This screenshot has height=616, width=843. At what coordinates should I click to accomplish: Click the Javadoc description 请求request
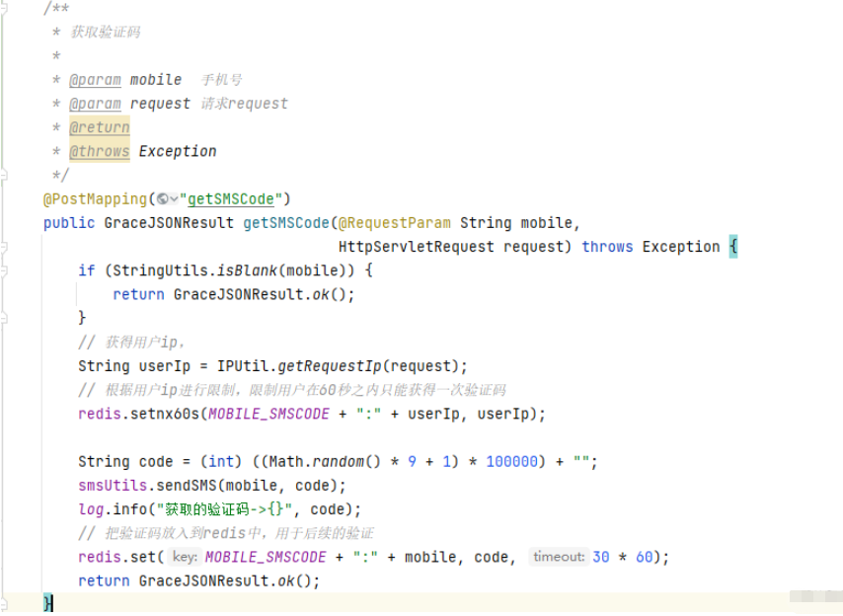pos(245,104)
